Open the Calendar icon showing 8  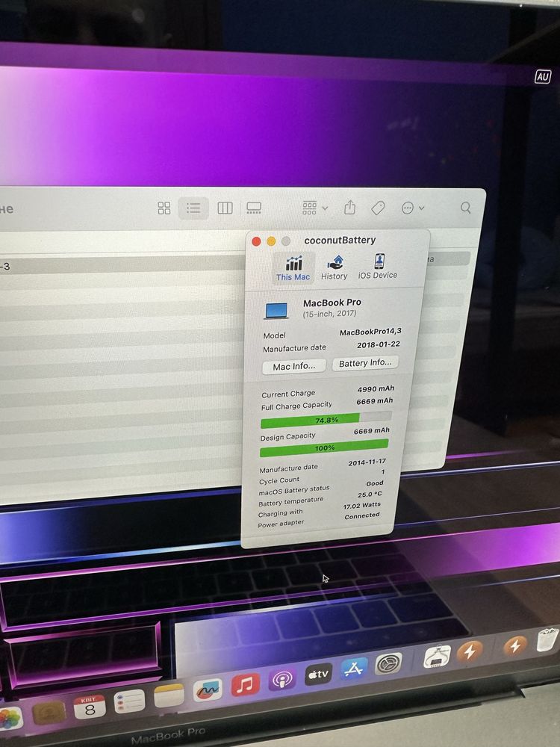pyautogui.click(x=90, y=707)
